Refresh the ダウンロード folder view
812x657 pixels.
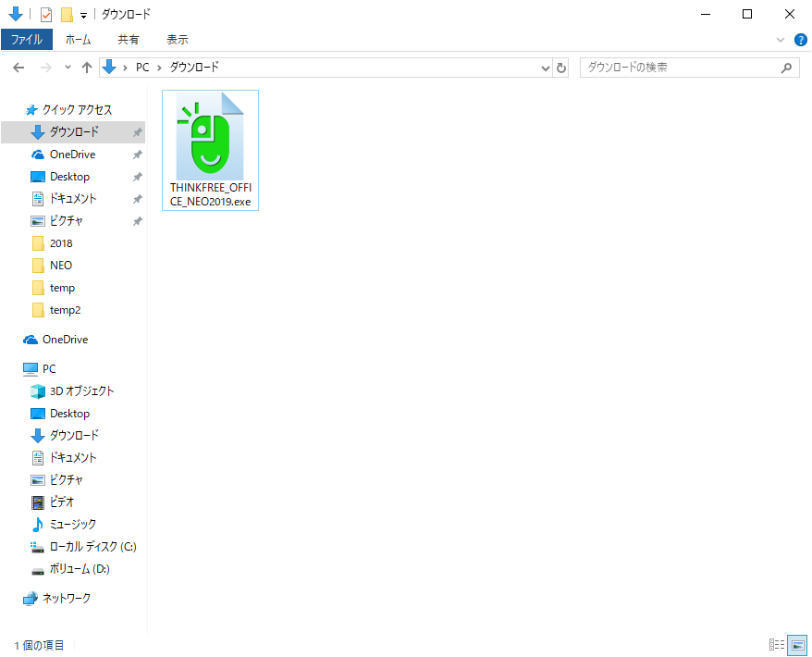coord(560,68)
